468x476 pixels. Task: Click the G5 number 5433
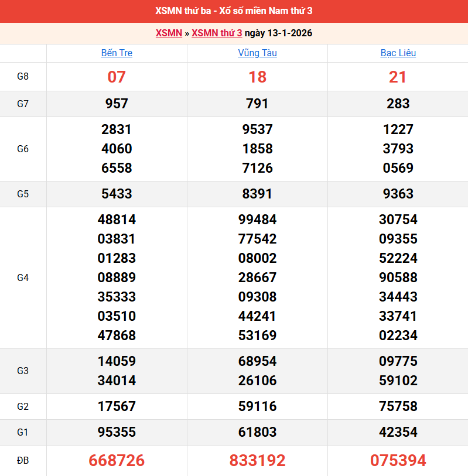[x=117, y=194]
